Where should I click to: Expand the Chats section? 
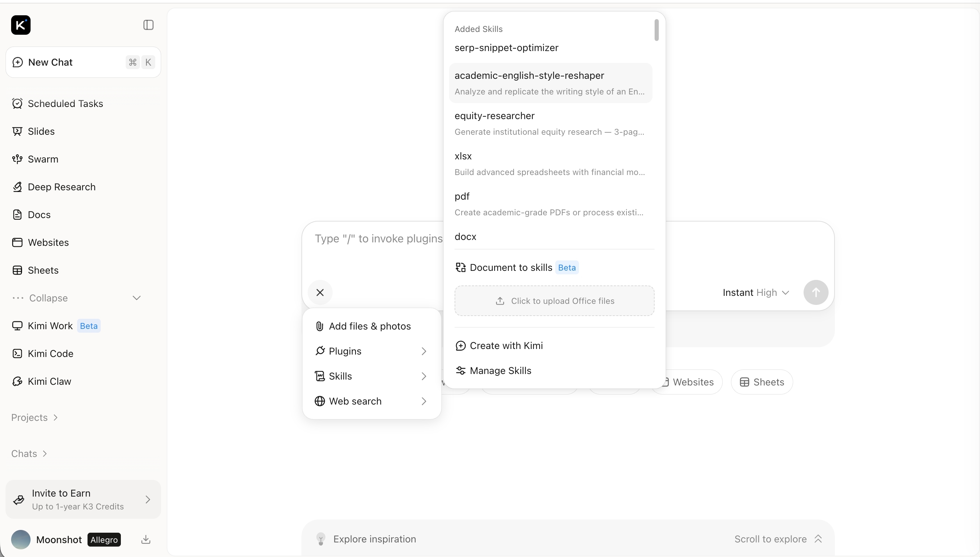pyautogui.click(x=29, y=454)
